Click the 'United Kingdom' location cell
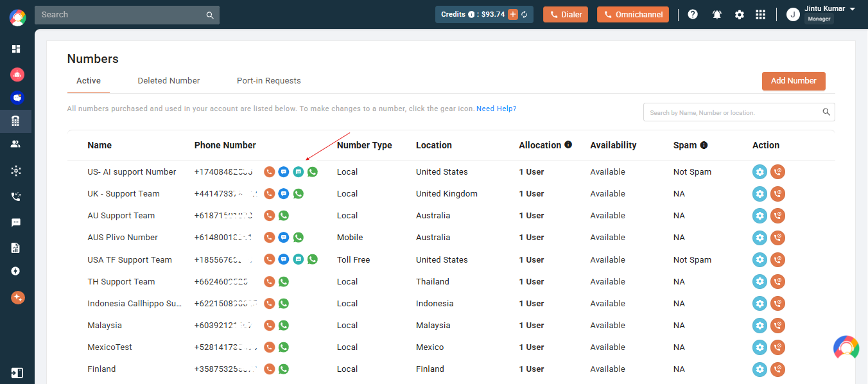 click(x=448, y=193)
